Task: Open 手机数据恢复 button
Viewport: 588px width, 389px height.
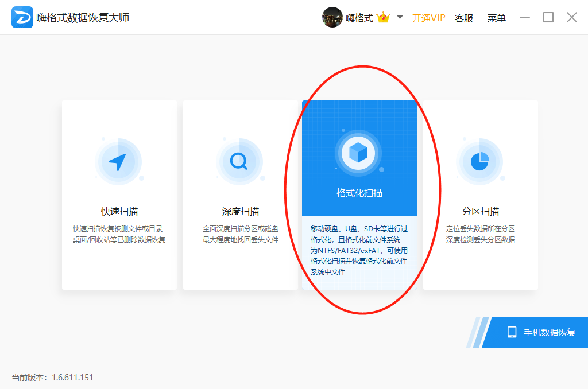Action: coord(535,332)
